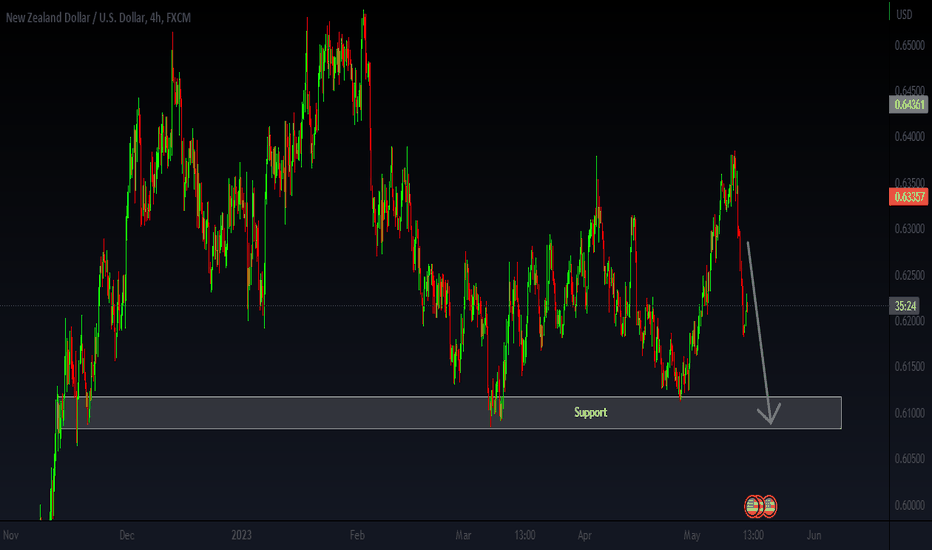
Task: Click the 0.61000 price axis label
Action: point(909,413)
